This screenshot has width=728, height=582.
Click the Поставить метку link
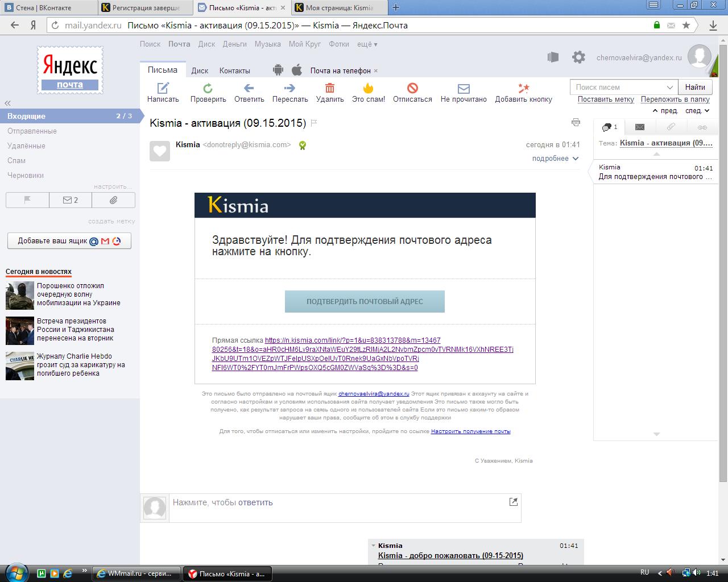tap(606, 99)
